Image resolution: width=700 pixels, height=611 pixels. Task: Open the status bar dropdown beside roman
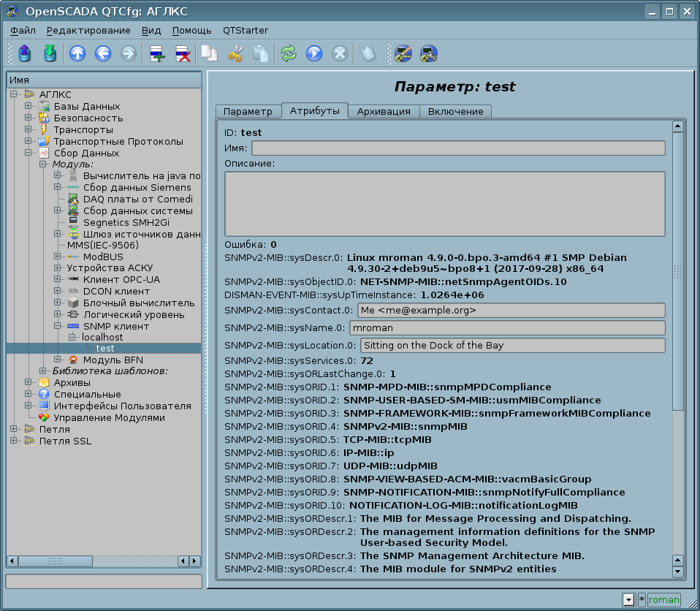click(x=628, y=600)
